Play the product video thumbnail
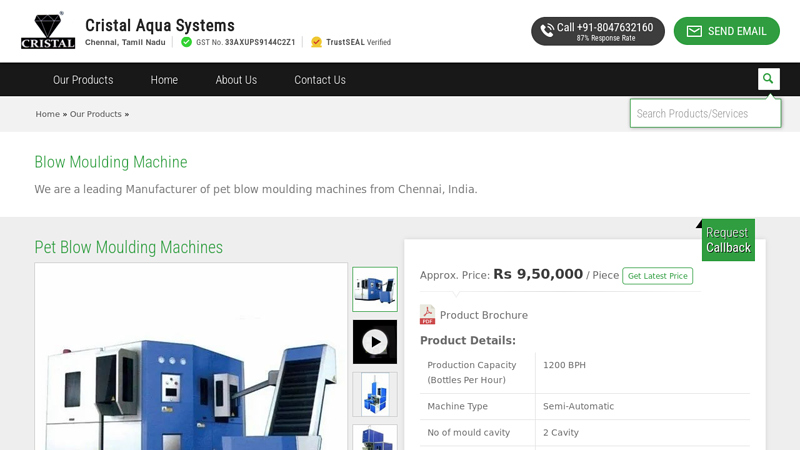This screenshot has width=800, height=450. click(374, 342)
